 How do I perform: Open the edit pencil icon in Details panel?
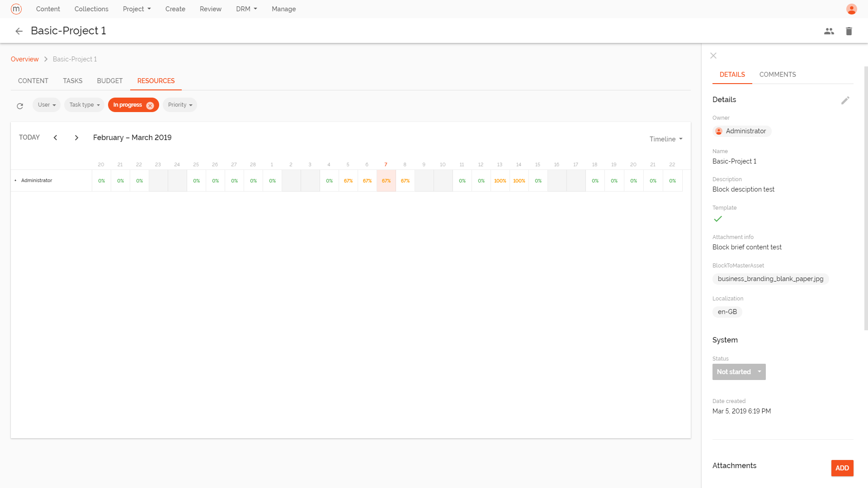coord(845,100)
